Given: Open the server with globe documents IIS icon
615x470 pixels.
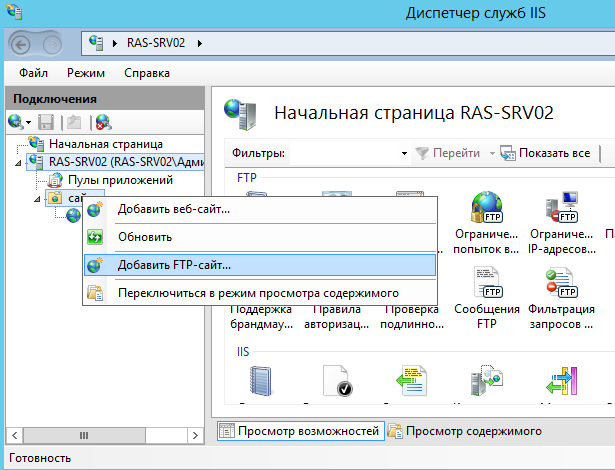Looking at the screenshot, I should point(486,381).
